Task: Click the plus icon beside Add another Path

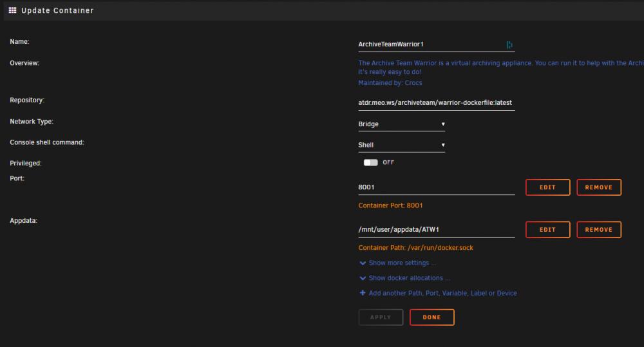Action: (363, 293)
